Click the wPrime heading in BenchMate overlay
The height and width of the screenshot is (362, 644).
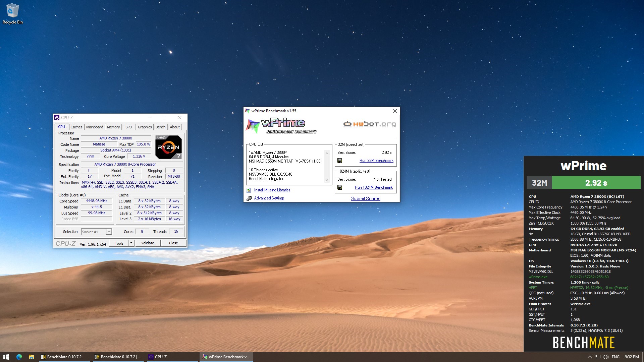pyautogui.click(x=584, y=166)
